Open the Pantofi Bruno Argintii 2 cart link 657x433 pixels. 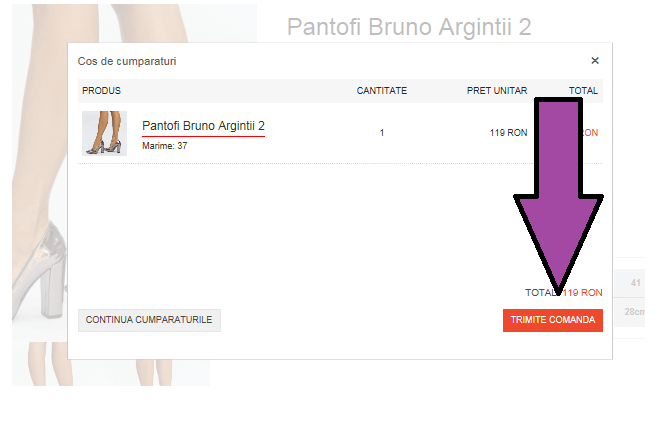203,126
